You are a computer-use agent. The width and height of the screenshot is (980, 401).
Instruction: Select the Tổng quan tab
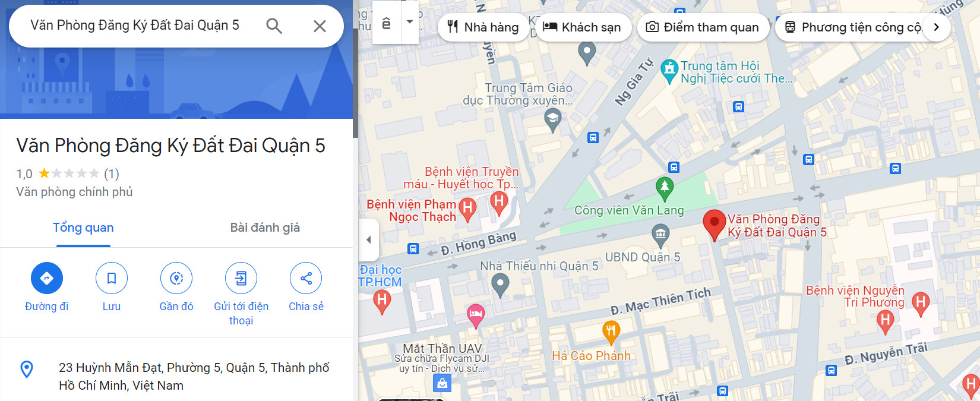[x=83, y=228]
